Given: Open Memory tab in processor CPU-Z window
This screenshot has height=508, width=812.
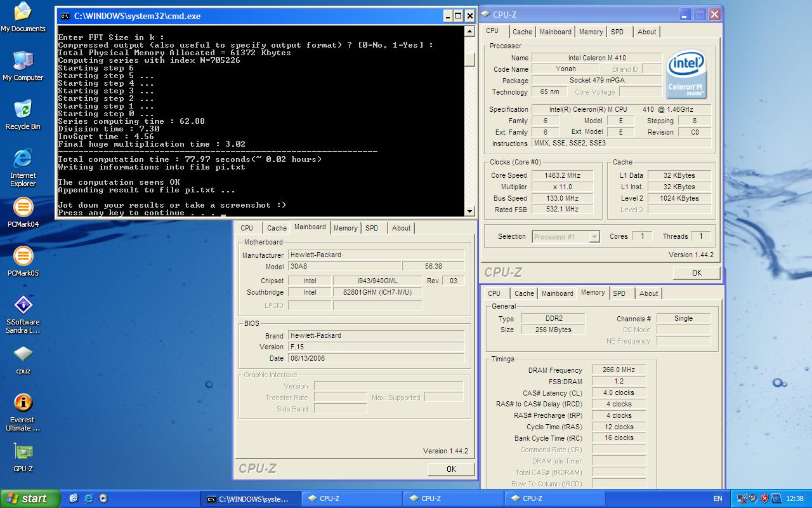Looking at the screenshot, I should (x=591, y=32).
